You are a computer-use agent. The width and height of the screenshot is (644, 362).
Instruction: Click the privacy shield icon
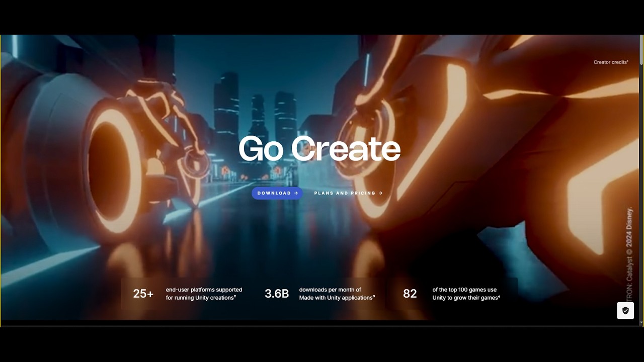[625, 311]
